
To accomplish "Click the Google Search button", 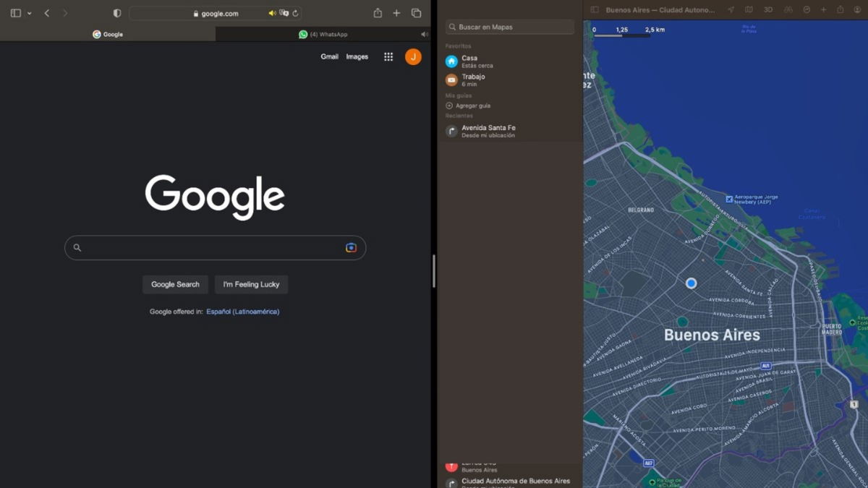I will coord(175,284).
